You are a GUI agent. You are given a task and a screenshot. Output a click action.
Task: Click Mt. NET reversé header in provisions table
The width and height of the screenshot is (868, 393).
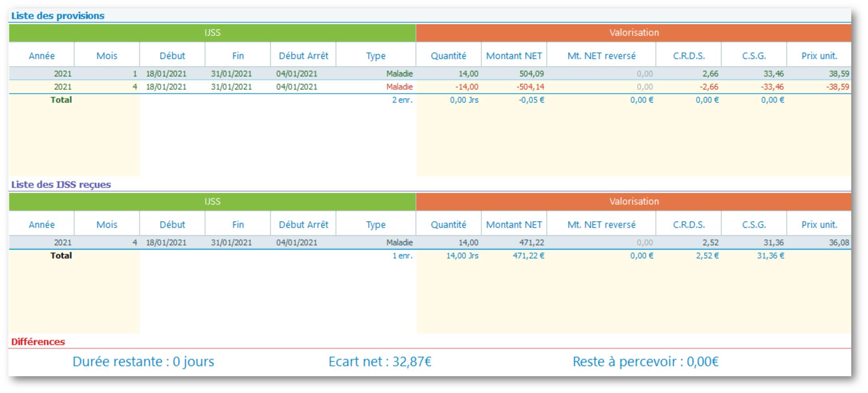point(601,56)
